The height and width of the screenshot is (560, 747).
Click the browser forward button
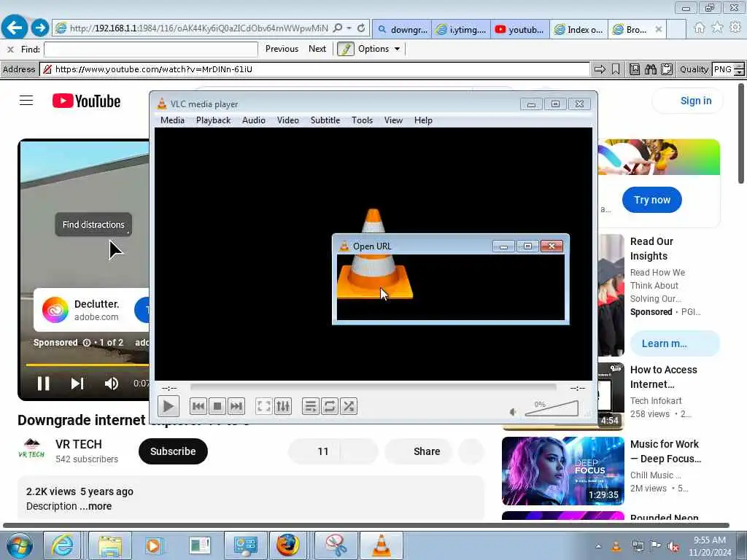coord(40,28)
